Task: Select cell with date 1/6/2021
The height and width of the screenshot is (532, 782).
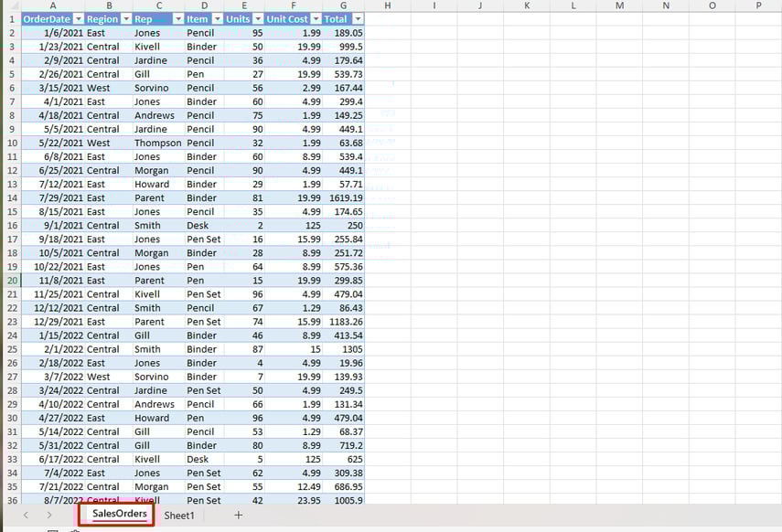Action: click(x=53, y=33)
